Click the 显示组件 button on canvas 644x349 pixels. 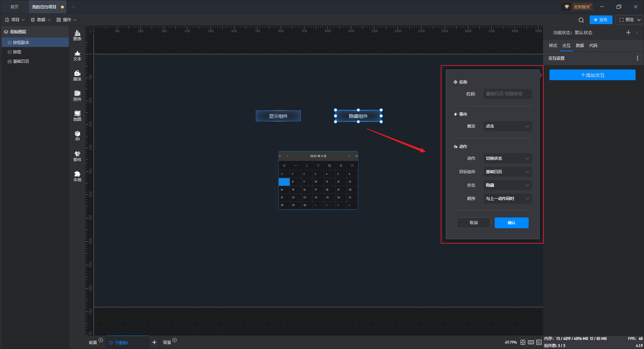click(278, 116)
